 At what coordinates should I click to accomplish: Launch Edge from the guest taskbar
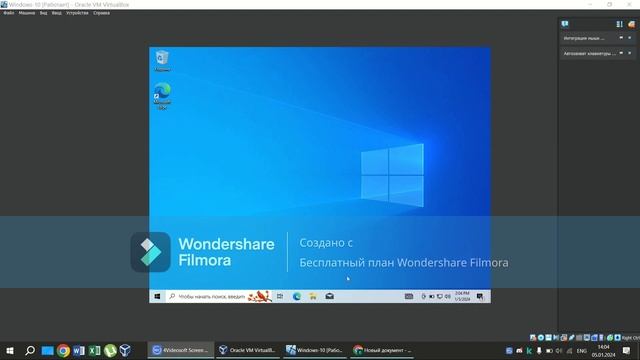tap(297, 296)
